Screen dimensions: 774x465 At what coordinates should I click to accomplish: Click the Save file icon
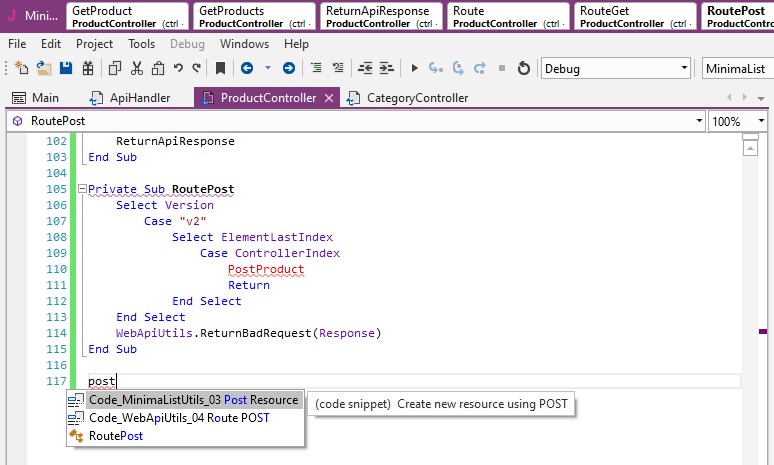tap(66, 69)
